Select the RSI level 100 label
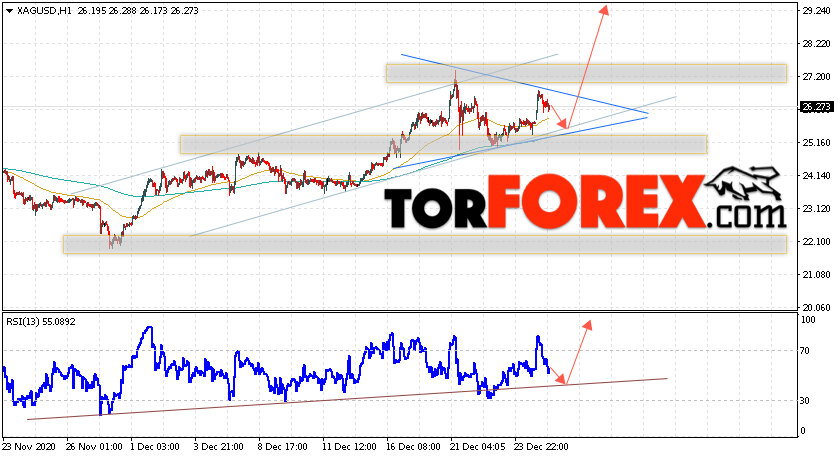The height and width of the screenshot is (458, 838). pyautogui.click(x=808, y=320)
